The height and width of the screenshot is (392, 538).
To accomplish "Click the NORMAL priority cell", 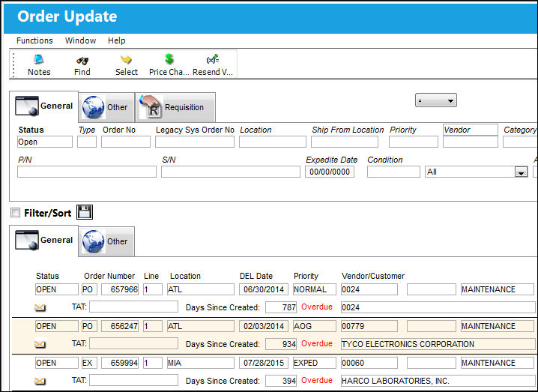I will pos(315,289).
